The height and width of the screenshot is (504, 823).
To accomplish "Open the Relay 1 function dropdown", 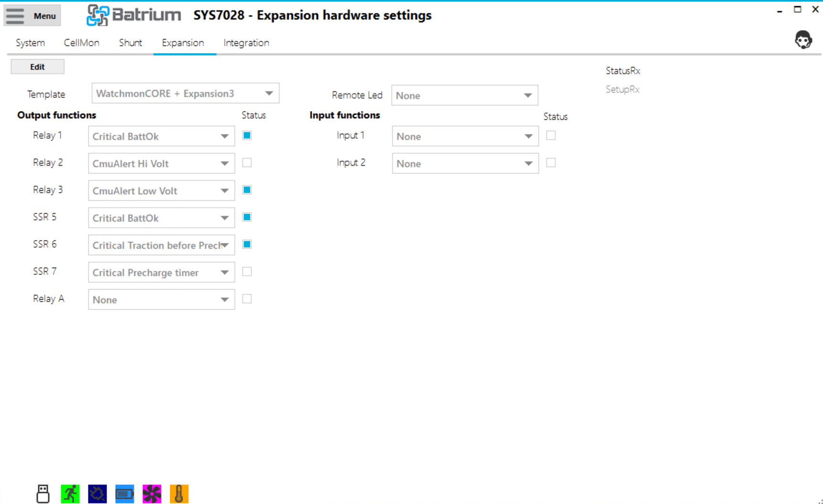I will point(162,136).
